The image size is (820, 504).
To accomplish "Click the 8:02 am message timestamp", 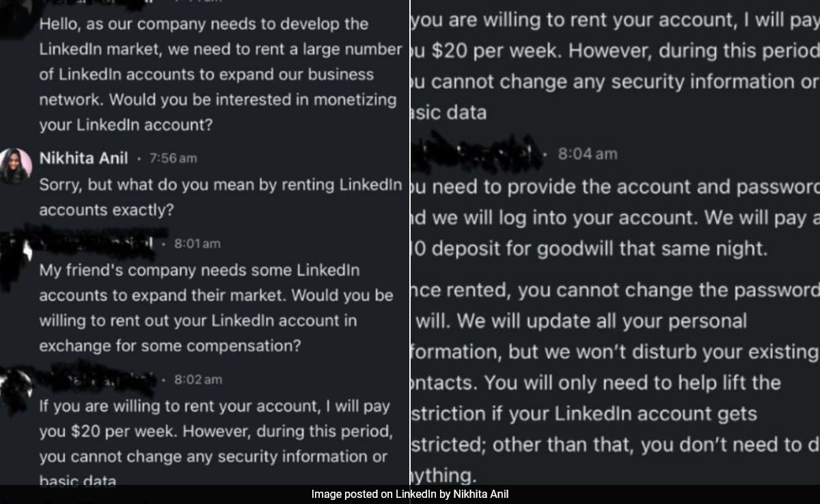I will click(198, 379).
